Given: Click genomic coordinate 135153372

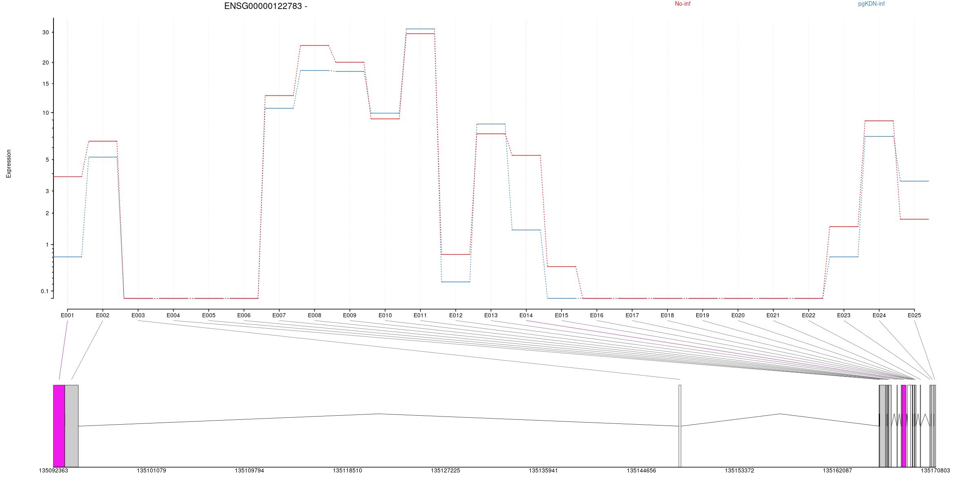Looking at the screenshot, I should click(739, 470).
